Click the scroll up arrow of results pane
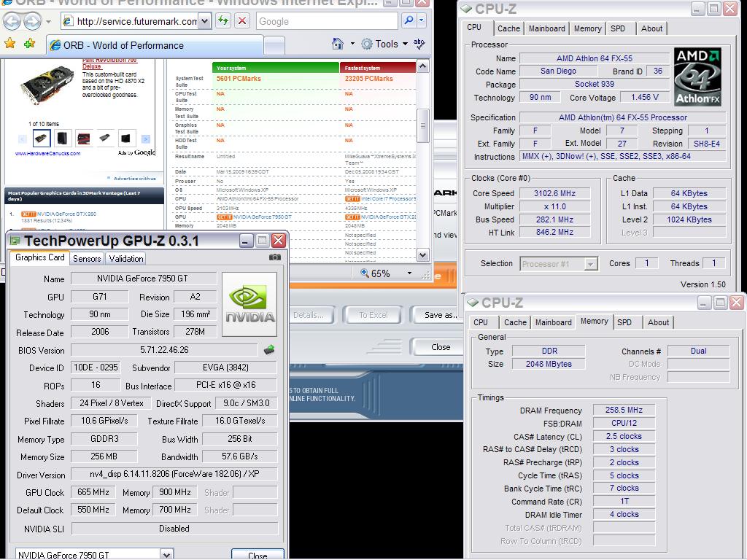This screenshot has height=560, width=747. click(x=422, y=66)
